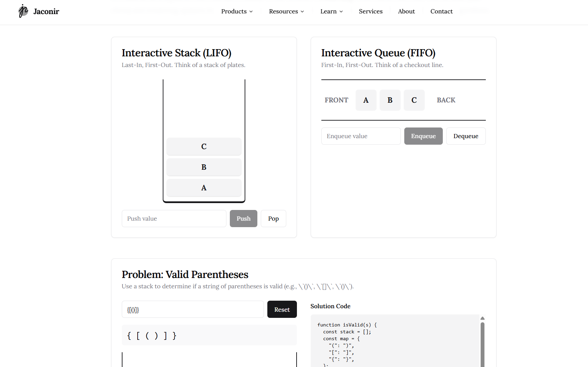The width and height of the screenshot is (588, 367).
Task: Click the Jaconir logo icon
Action: (23, 11)
